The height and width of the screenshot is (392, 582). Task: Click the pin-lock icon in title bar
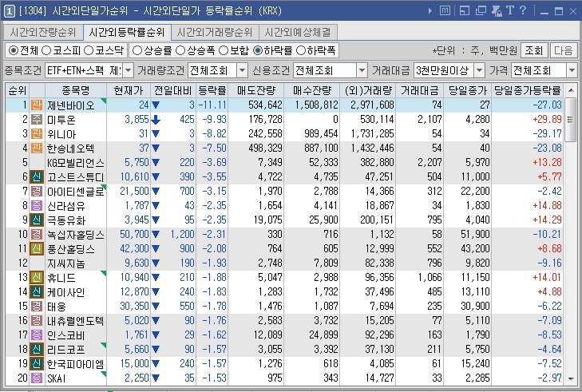[x=497, y=10]
